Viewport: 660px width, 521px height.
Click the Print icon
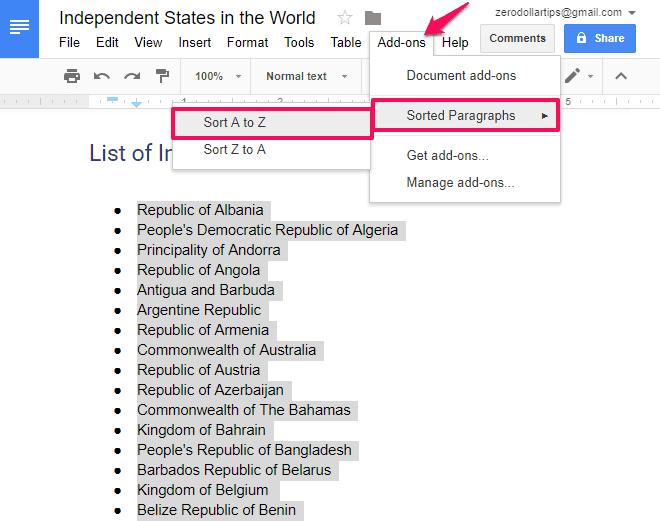pos(72,76)
